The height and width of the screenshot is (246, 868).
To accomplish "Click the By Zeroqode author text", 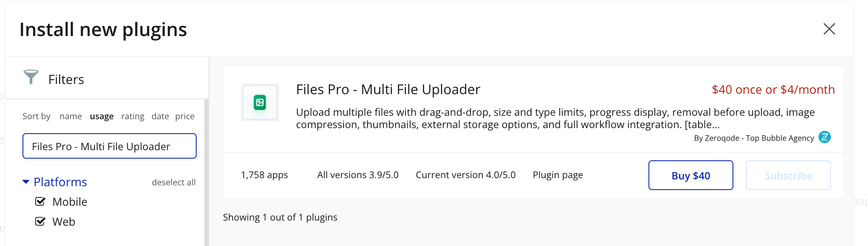I will pyautogui.click(x=754, y=138).
